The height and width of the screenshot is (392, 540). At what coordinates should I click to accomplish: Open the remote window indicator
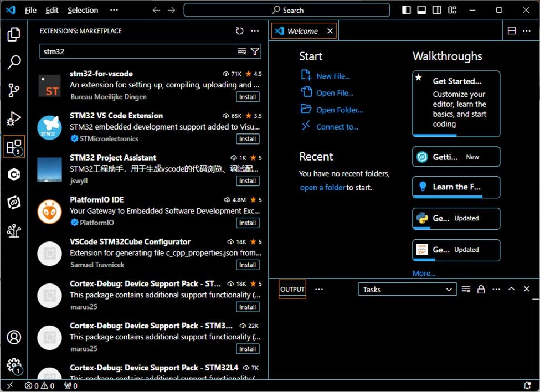pos(9,386)
